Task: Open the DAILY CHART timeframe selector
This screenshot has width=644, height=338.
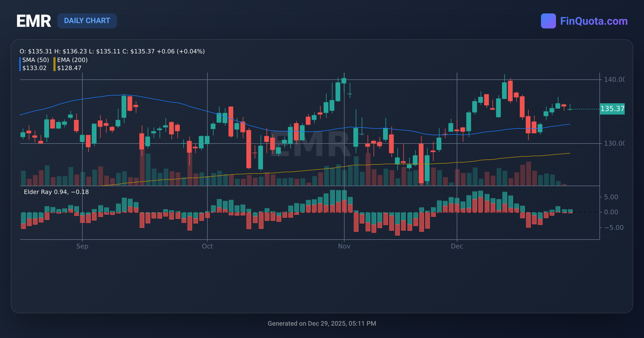Action: 87,21
